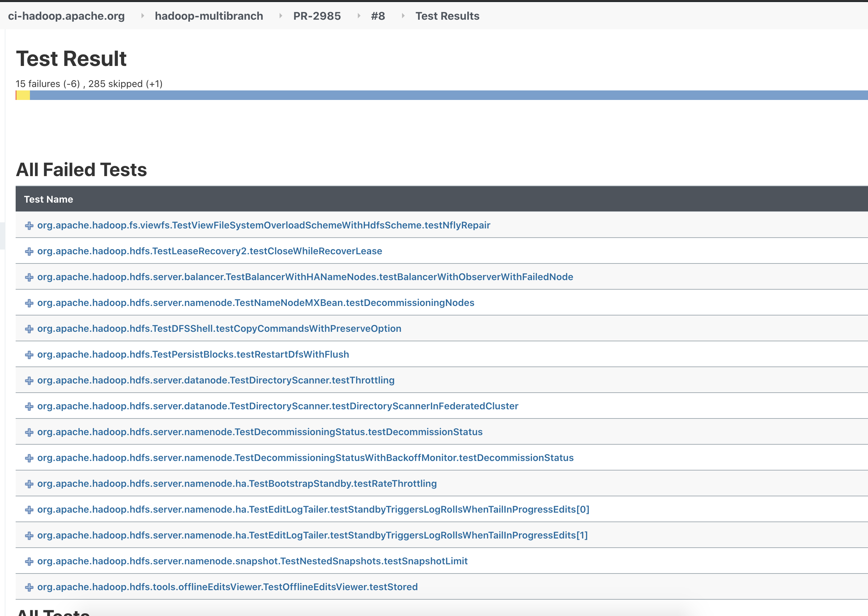Click plus icon for testCopyCommandsWithPreserveOption
Screen dimensions: 868x616
[29, 329]
